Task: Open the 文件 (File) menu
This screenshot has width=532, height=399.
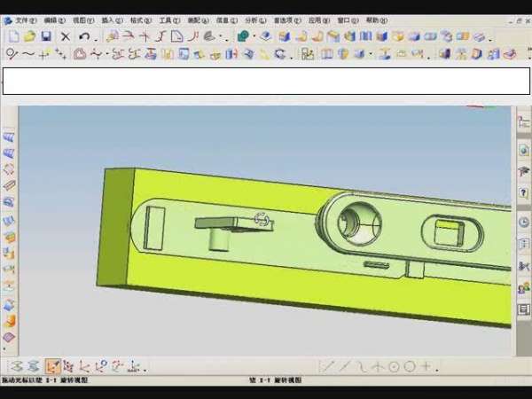Action: point(26,20)
